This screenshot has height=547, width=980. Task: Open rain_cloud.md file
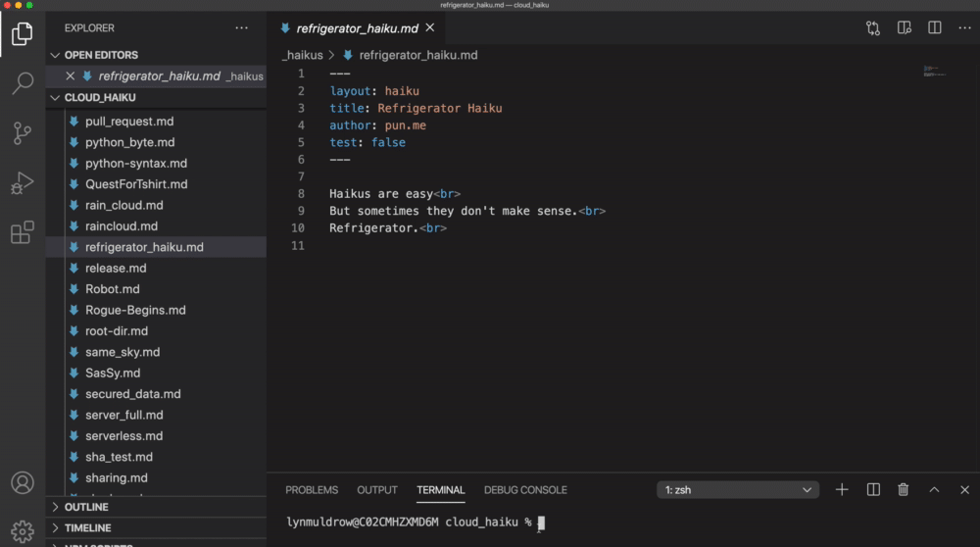pos(156,205)
